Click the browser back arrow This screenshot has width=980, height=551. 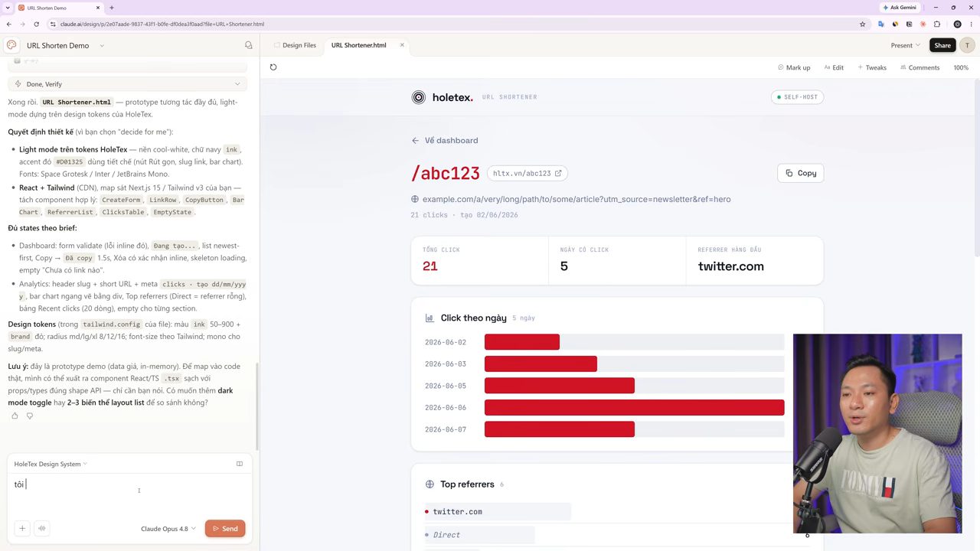pos(9,24)
